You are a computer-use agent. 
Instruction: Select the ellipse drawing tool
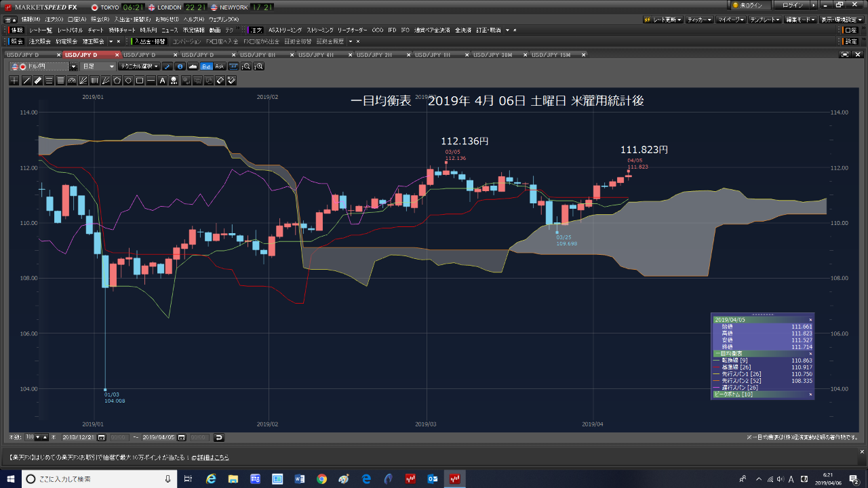click(x=128, y=80)
